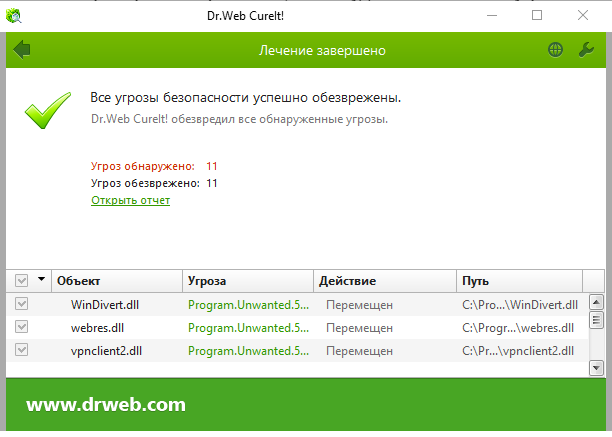
Task: Click path C:\Pr...\vpnclient2.dll
Action: pyautogui.click(x=518, y=351)
